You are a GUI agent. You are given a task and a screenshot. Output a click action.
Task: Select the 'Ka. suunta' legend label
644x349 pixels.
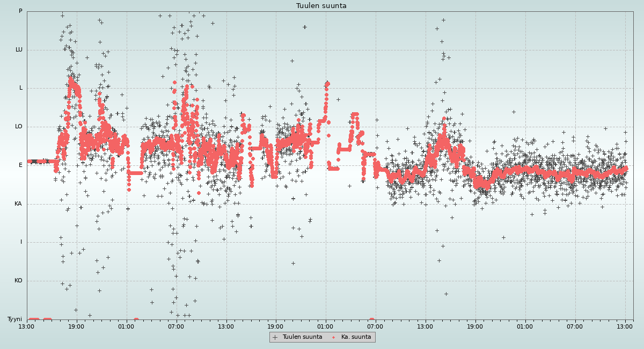coord(356,337)
